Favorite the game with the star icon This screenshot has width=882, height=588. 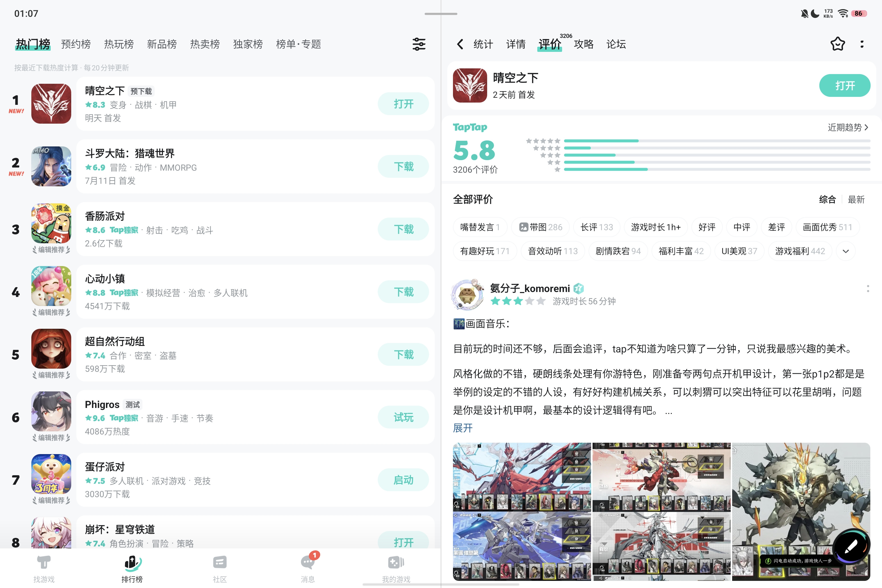click(837, 44)
